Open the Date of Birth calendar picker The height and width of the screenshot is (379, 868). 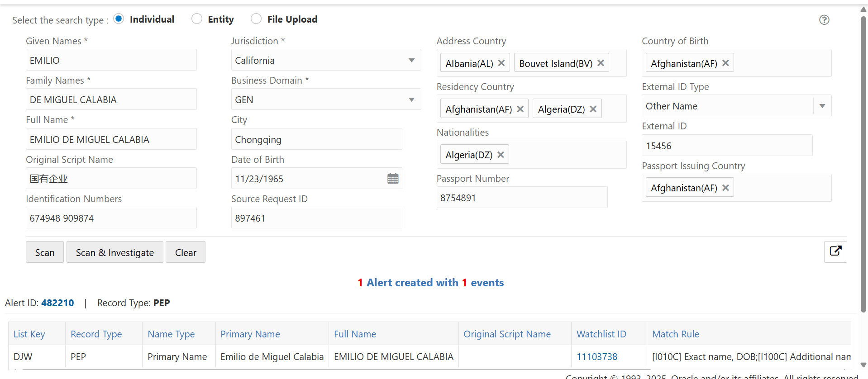tap(393, 179)
